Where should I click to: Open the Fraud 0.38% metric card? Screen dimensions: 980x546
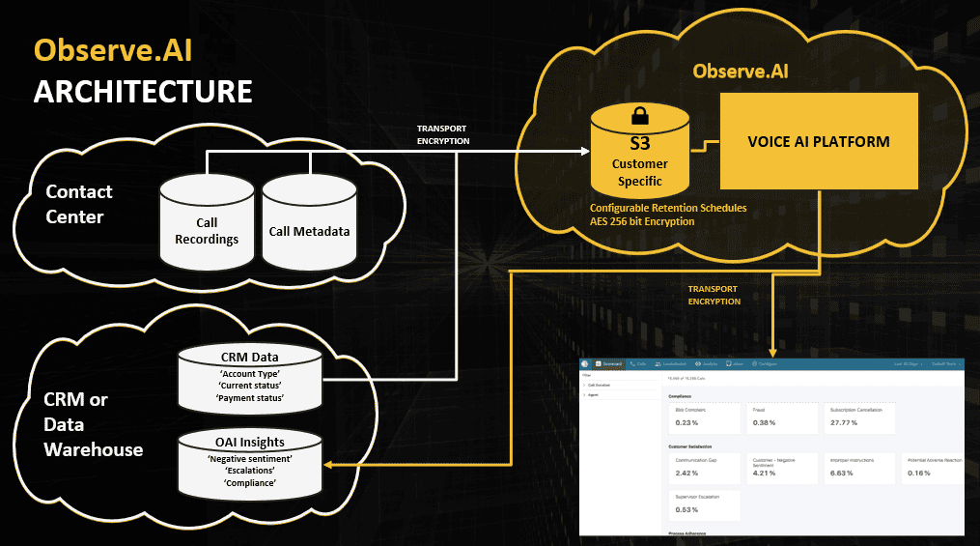pos(781,417)
